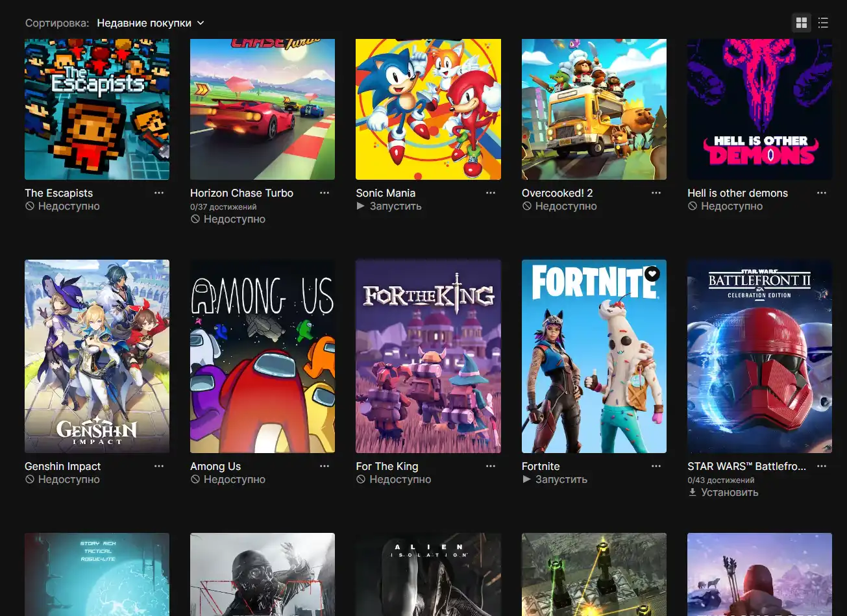
Task: Click 'Недоступно' under Horizon Chase Turbo
Action: 228,219
